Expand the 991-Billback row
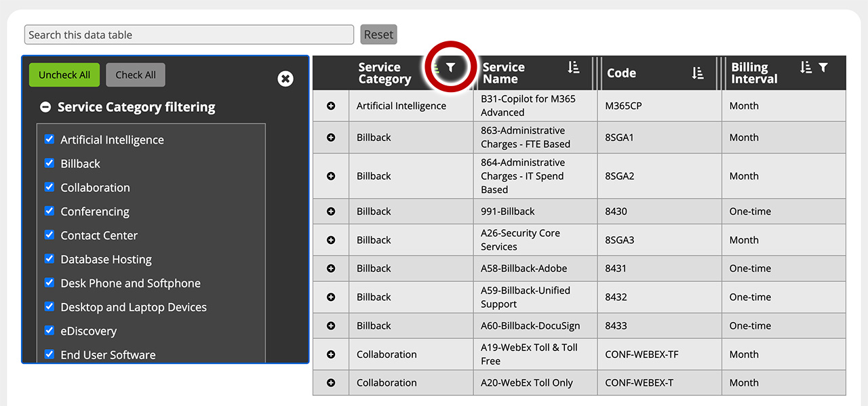The image size is (868, 406). (330, 211)
